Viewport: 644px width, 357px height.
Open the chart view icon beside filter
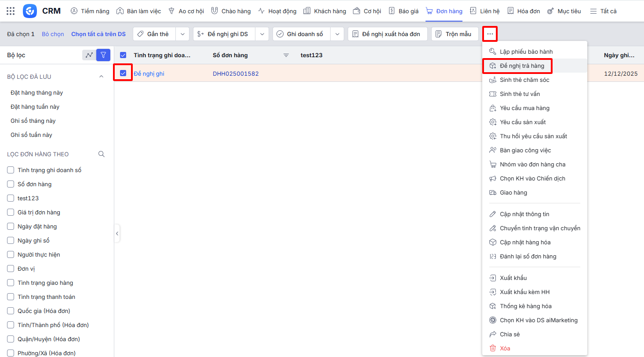pyautogui.click(x=89, y=55)
